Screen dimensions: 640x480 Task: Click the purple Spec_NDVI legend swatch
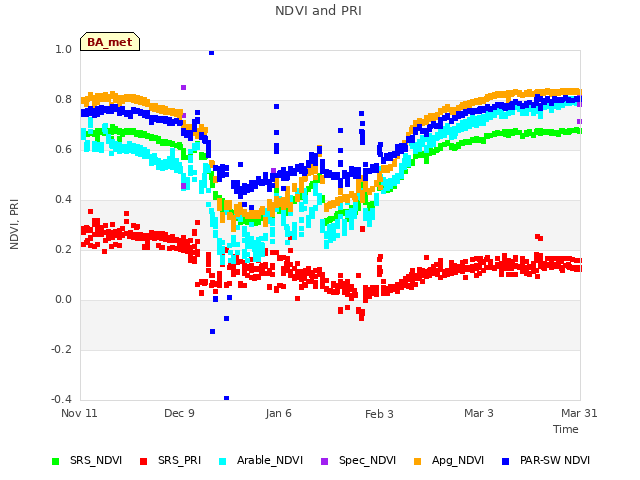pyautogui.click(x=324, y=462)
